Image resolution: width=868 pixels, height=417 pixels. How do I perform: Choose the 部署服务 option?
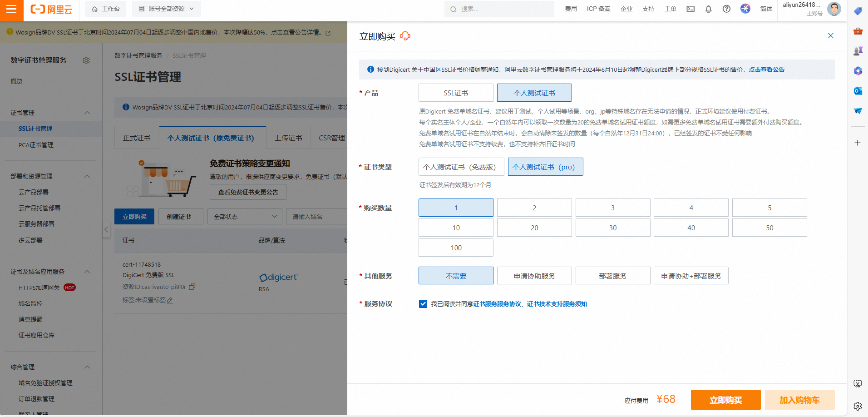[612, 276]
